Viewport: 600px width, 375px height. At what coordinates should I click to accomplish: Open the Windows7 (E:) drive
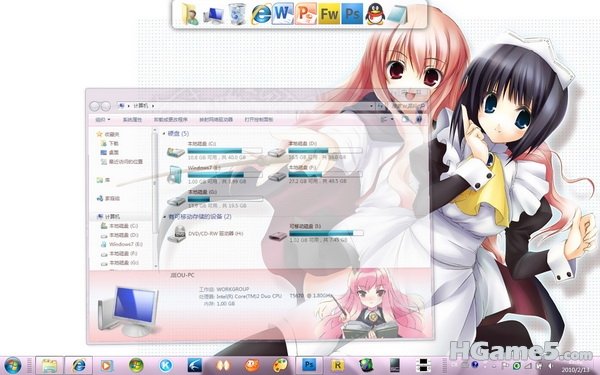click(175, 175)
